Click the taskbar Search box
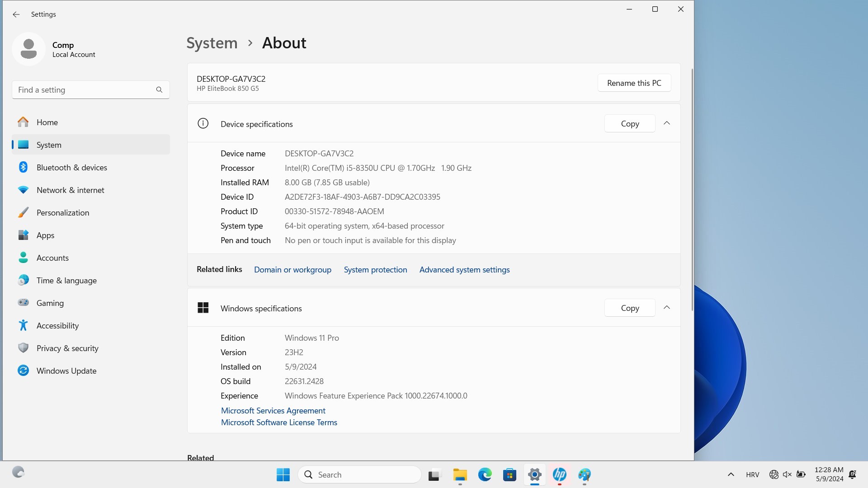 coord(359,474)
